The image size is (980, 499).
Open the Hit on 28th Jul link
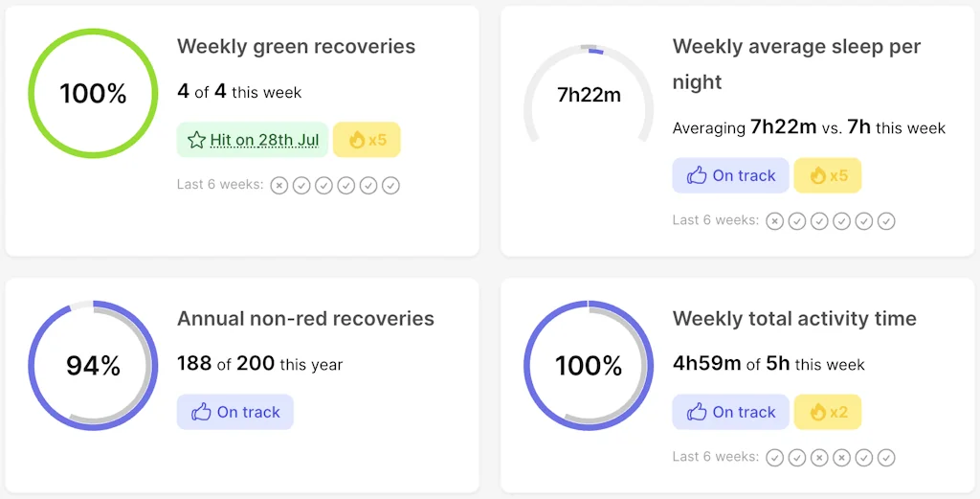pos(264,140)
